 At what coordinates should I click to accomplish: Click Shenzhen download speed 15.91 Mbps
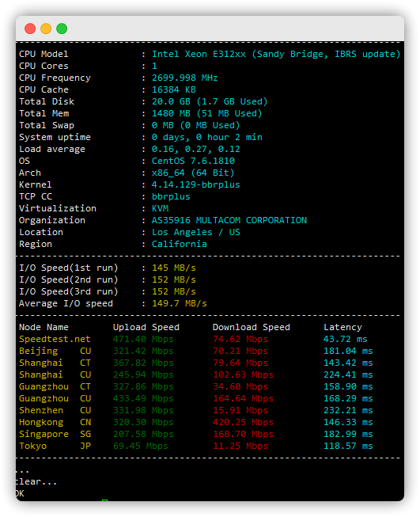(240, 410)
